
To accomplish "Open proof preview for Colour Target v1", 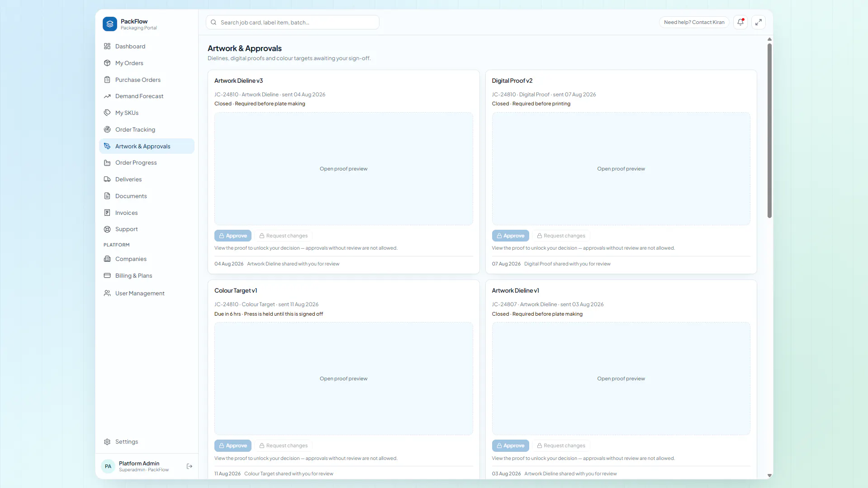I will pos(344,379).
